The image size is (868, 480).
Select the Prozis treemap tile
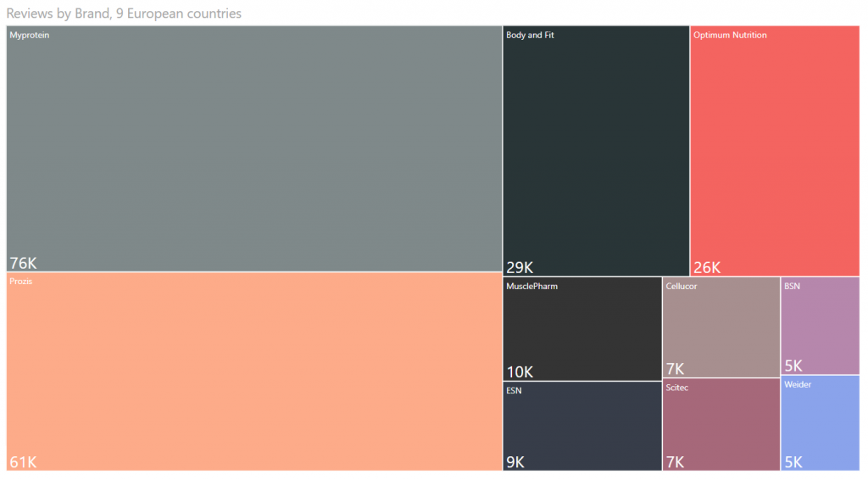tap(254, 371)
